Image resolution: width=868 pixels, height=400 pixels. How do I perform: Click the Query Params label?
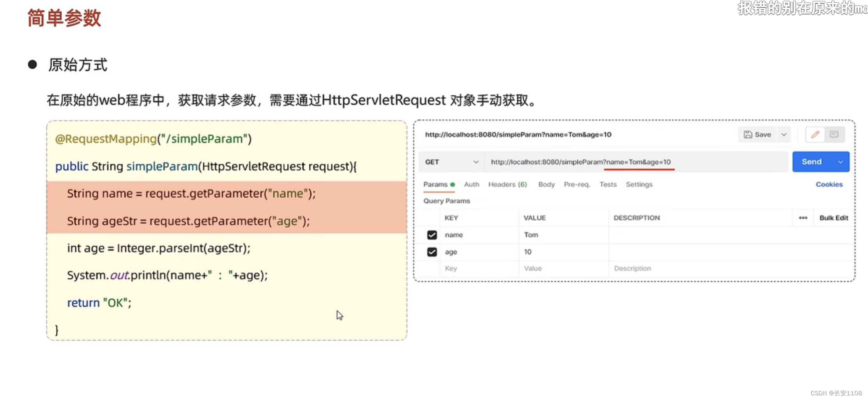(447, 201)
